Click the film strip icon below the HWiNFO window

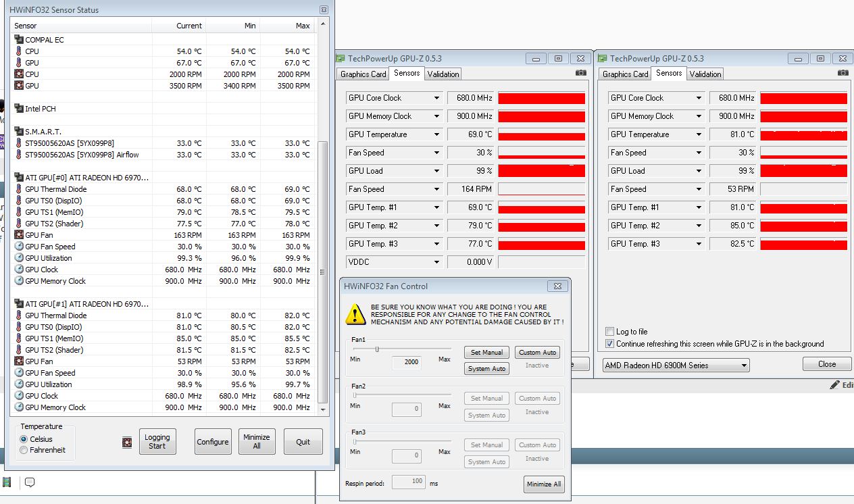click(7, 482)
